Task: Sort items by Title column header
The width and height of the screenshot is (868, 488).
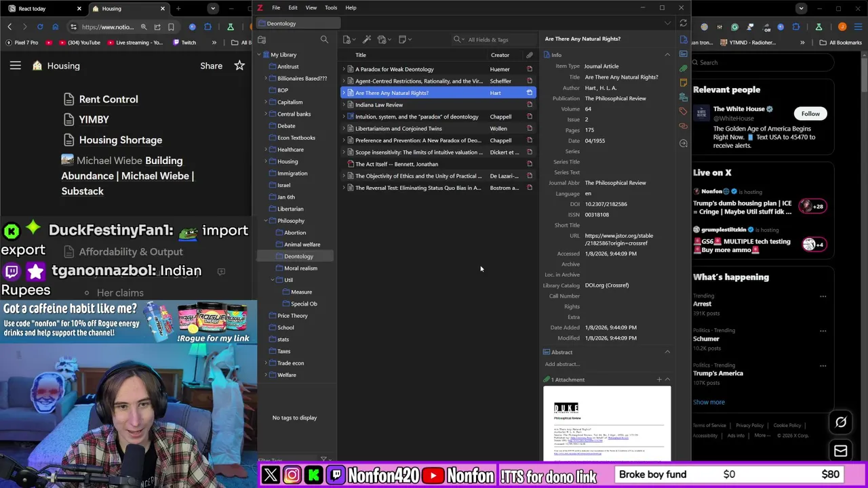Action: (360, 55)
